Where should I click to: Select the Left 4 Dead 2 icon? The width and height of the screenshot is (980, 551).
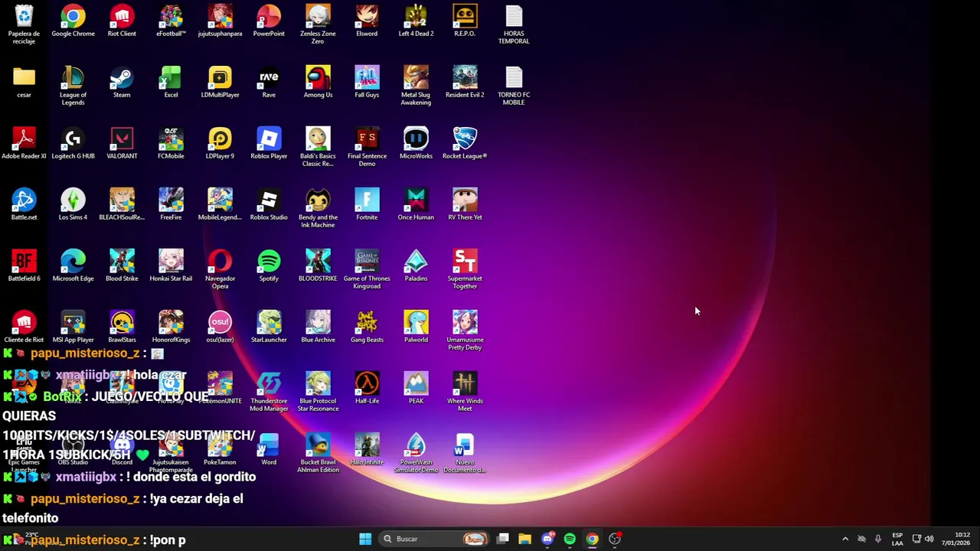pyautogui.click(x=416, y=21)
